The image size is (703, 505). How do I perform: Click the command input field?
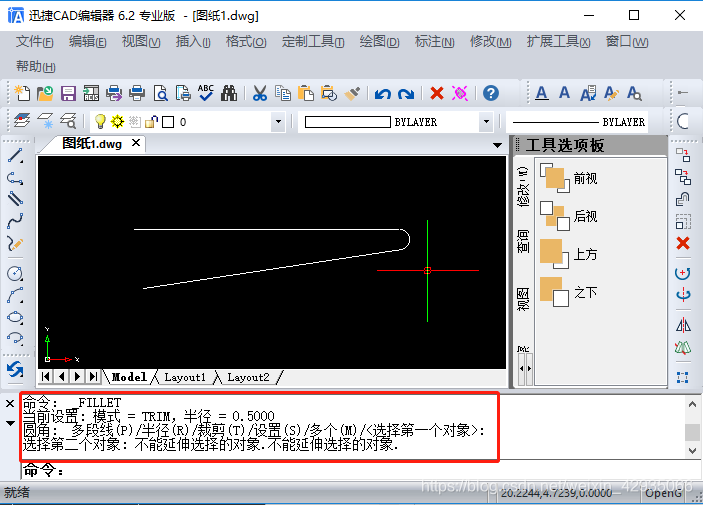click(x=361, y=470)
